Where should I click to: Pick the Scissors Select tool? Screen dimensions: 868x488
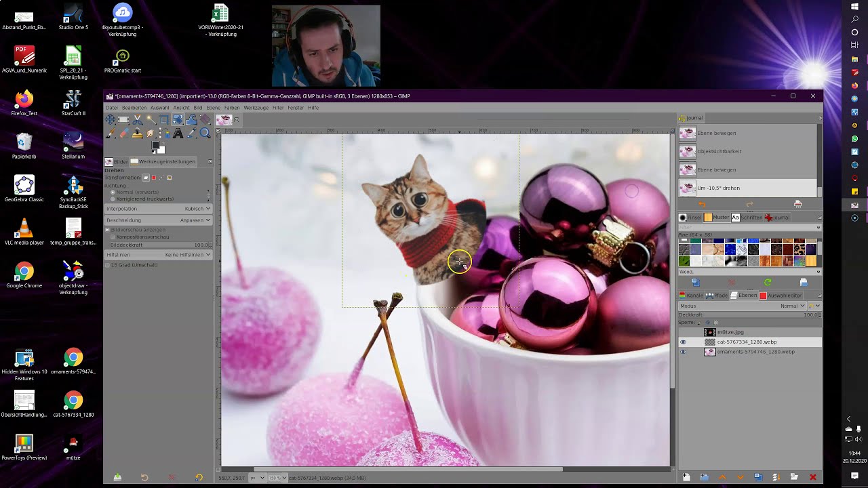point(137,120)
